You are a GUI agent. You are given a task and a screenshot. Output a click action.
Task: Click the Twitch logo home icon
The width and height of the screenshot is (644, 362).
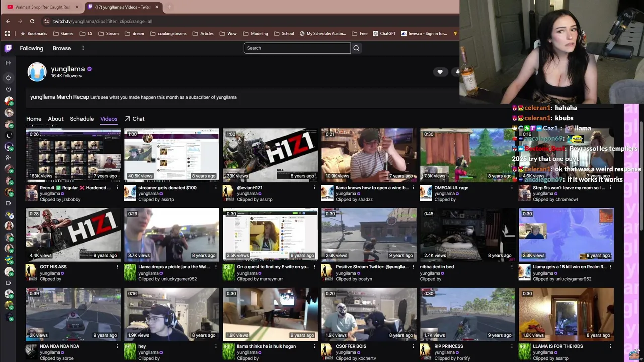(8, 48)
